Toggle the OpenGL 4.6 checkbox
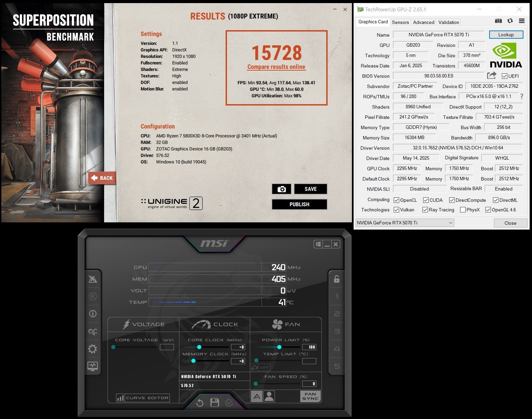Image resolution: width=532 pixels, height=419 pixels. (x=488, y=210)
